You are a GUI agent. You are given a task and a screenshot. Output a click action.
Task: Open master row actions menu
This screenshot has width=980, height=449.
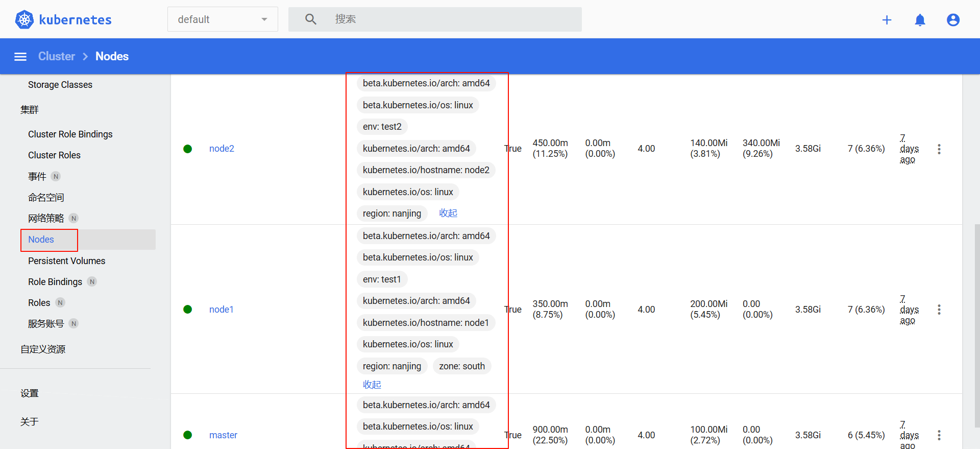click(939, 435)
